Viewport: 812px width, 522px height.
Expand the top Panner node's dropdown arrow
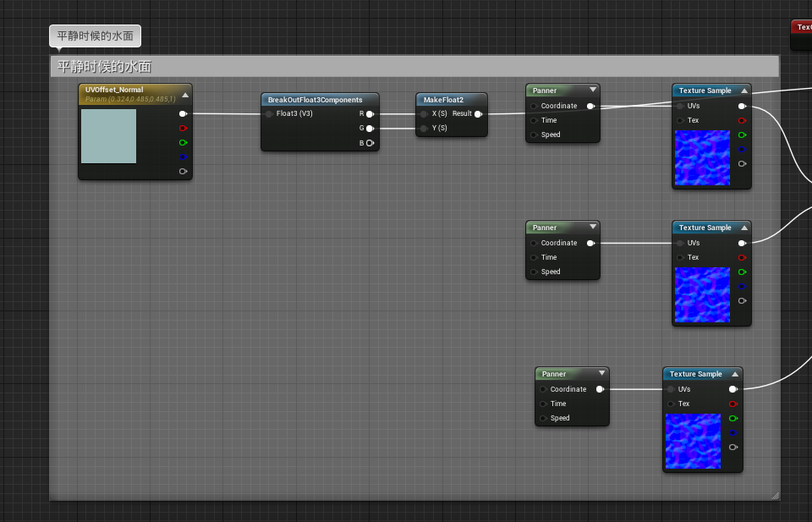592,90
